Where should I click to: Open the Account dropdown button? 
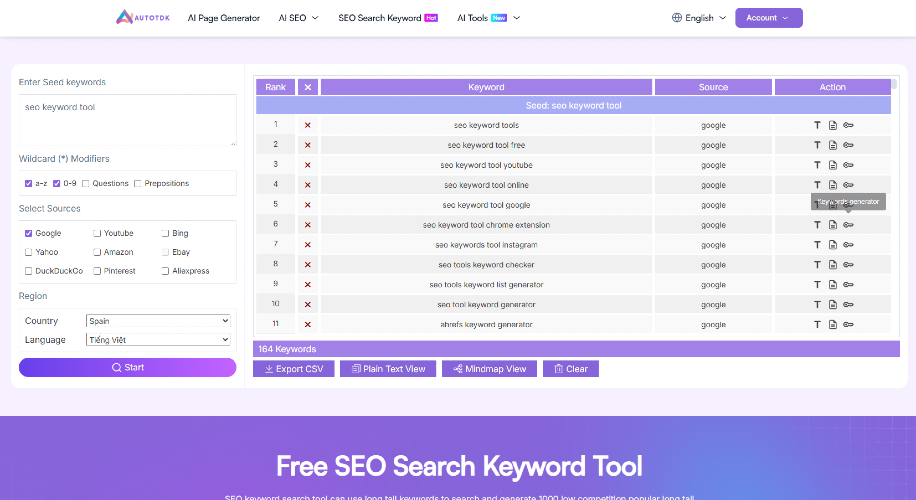(768, 18)
